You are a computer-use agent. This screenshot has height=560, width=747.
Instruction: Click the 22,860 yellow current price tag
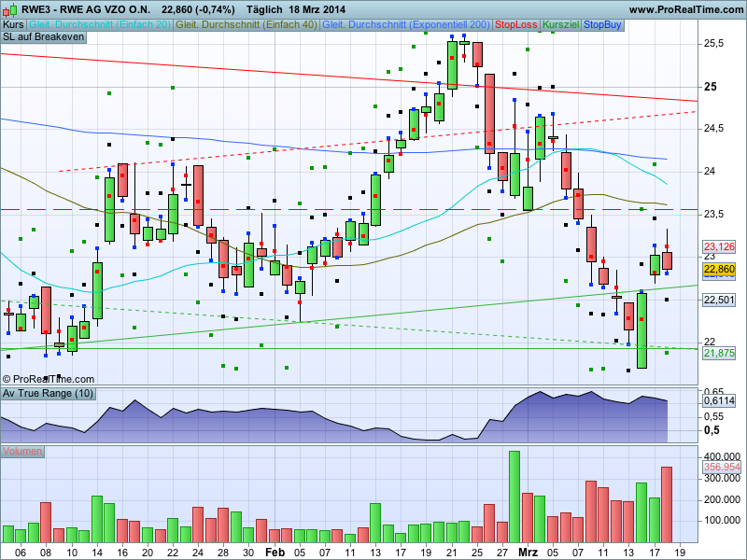click(x=719, y=270)
